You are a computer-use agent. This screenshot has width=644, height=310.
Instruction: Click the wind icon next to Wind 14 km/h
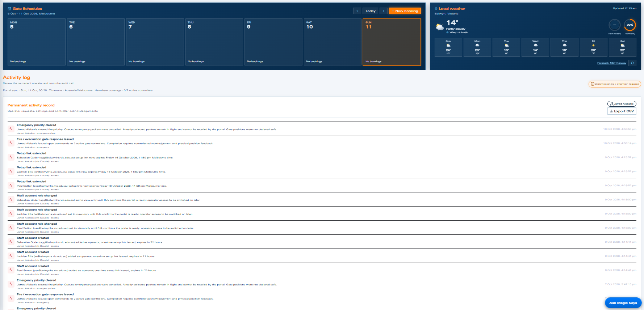[448, 33]
